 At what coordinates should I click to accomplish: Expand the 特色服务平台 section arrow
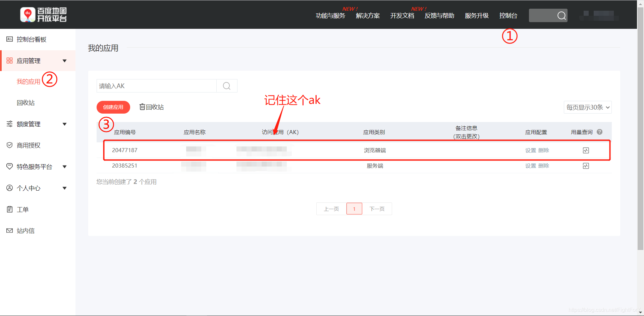point(65,167)
